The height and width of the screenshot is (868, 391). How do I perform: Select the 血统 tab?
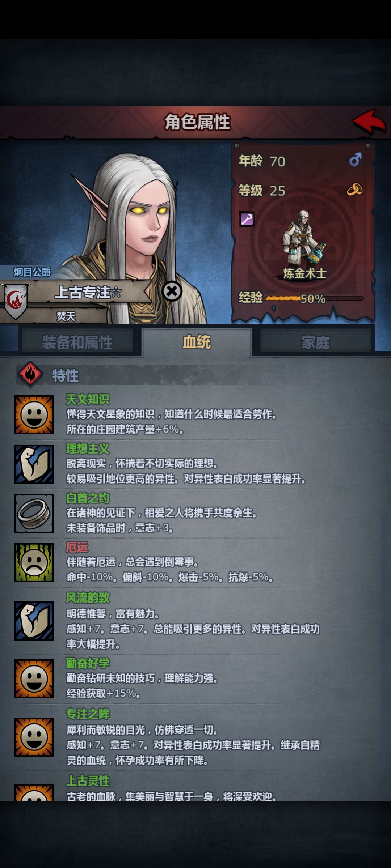coord(197,342)
